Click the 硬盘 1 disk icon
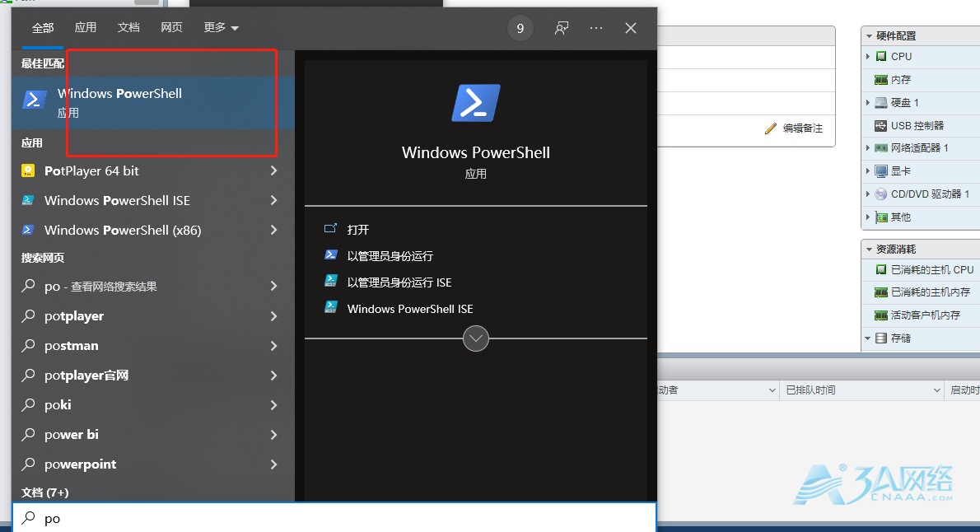This screenshot has width=980, height=532. [x=881, y=102]
